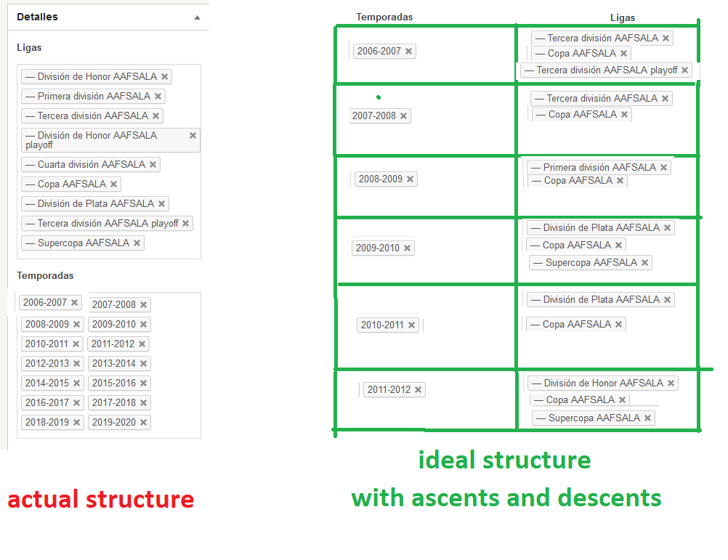Screen dimensions: 728x560
Task: Delete the División de Honor AAFSALA playoff tag
Action: (193, 136)
